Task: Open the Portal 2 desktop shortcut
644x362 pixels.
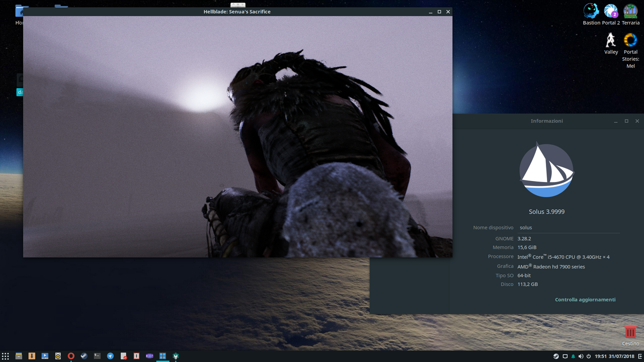Action: pyautogui.click(x=611, y=14)
